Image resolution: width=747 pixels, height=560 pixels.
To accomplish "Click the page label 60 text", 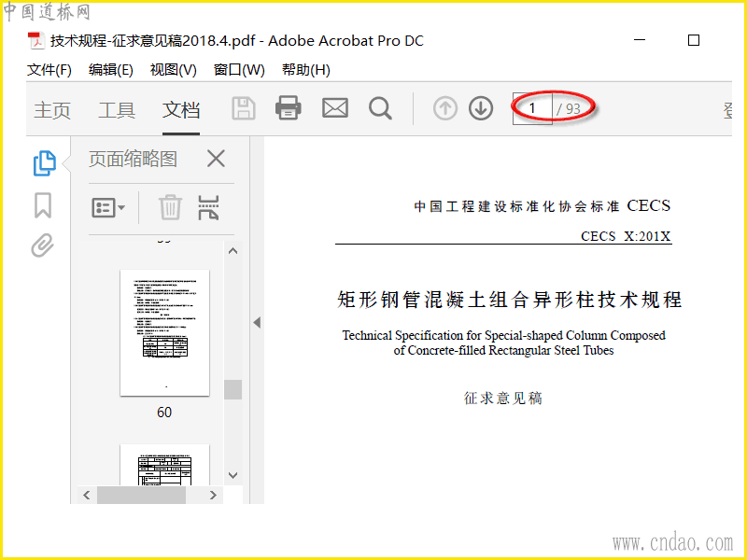I will [x=164, y=413].
